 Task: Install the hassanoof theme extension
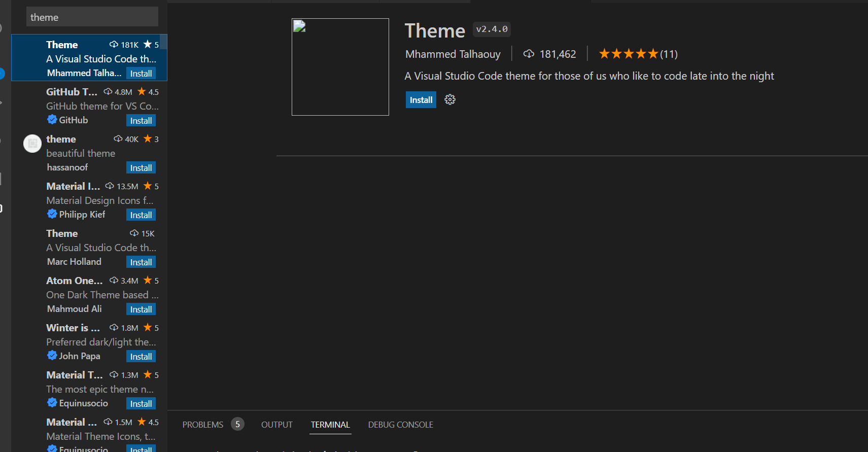pos(141,168)
